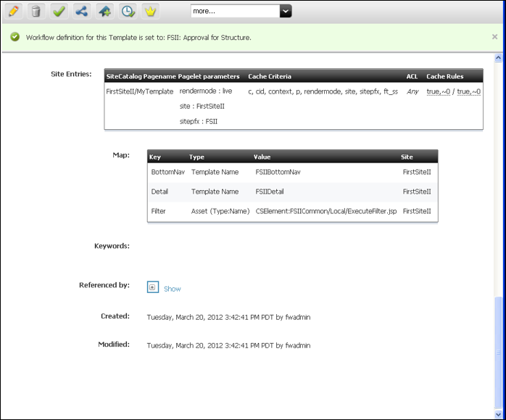Click the rendermode : live parameter

206,91
